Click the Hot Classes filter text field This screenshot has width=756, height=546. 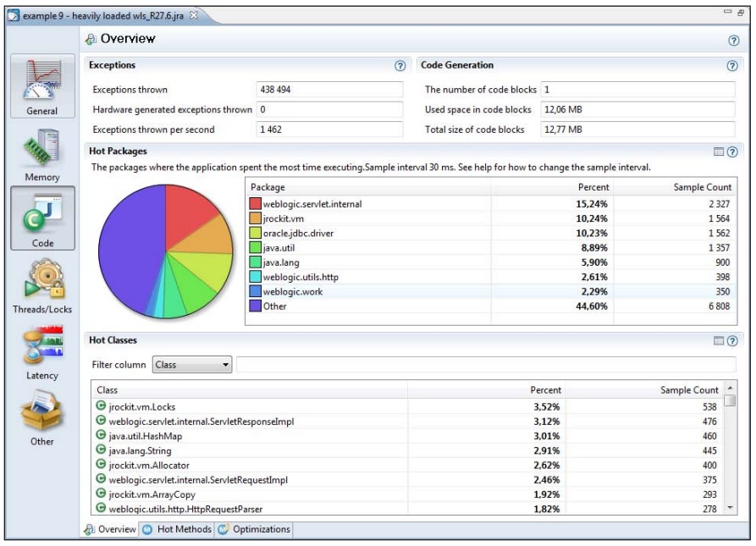(485, 365)
